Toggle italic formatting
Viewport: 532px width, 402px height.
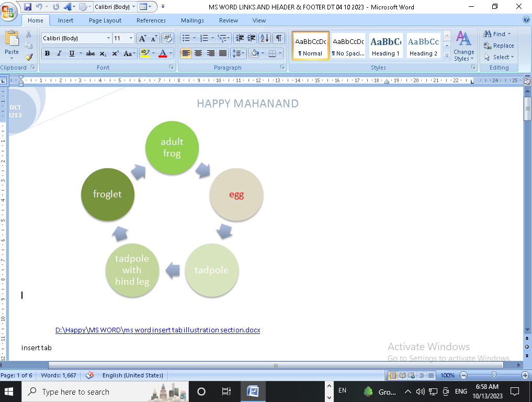coord(59,53)
